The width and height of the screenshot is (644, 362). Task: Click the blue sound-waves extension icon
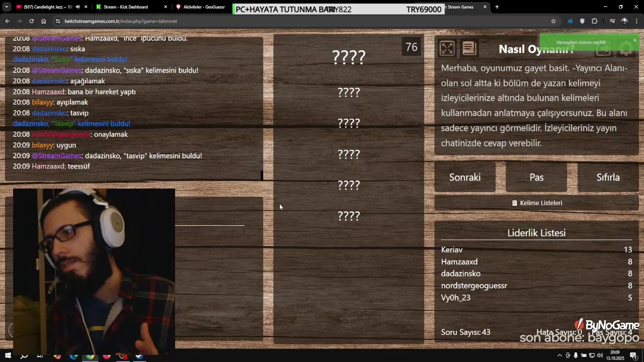click(x=570, y=21)
